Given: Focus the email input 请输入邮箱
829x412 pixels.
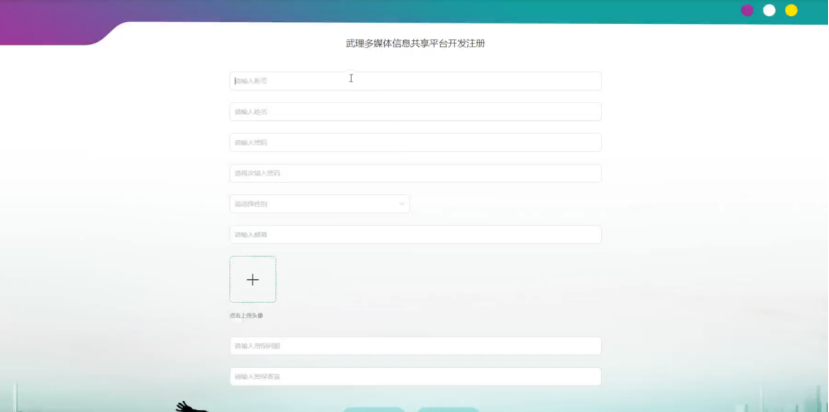Looking at the screenshot, I should (415, 234).
